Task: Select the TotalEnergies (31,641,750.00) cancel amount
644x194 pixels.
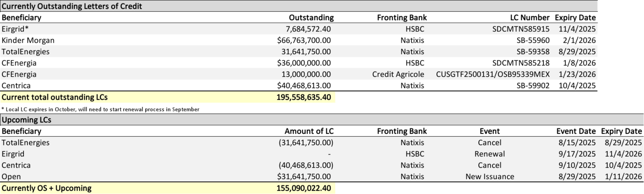Action: pos(306,143)
